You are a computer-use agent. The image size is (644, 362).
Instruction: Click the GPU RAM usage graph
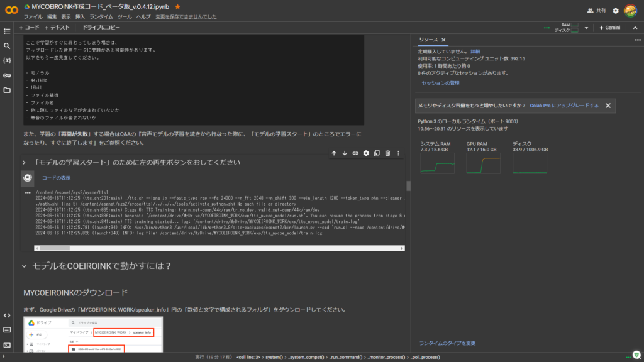click(x=484, y=163)
